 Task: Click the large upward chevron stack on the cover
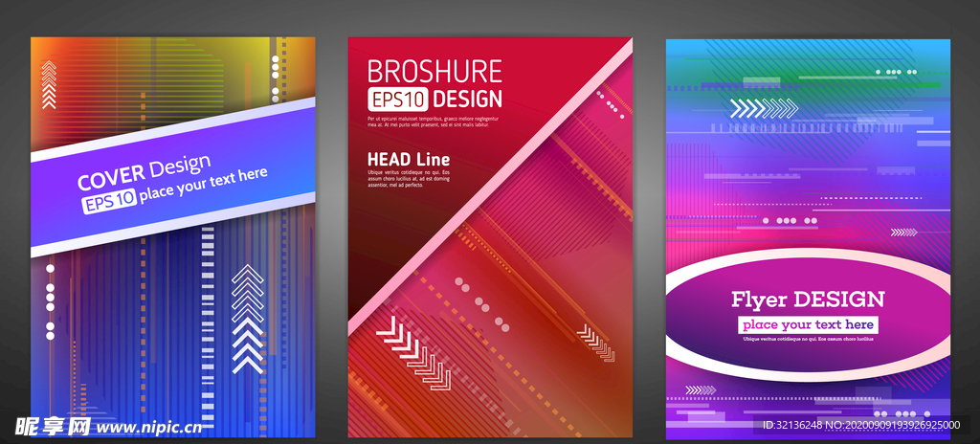tap(248, 319)
